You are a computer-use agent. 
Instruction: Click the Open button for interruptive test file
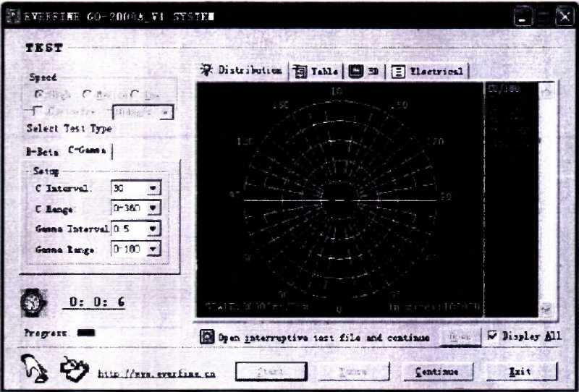(x=460, y=336)
